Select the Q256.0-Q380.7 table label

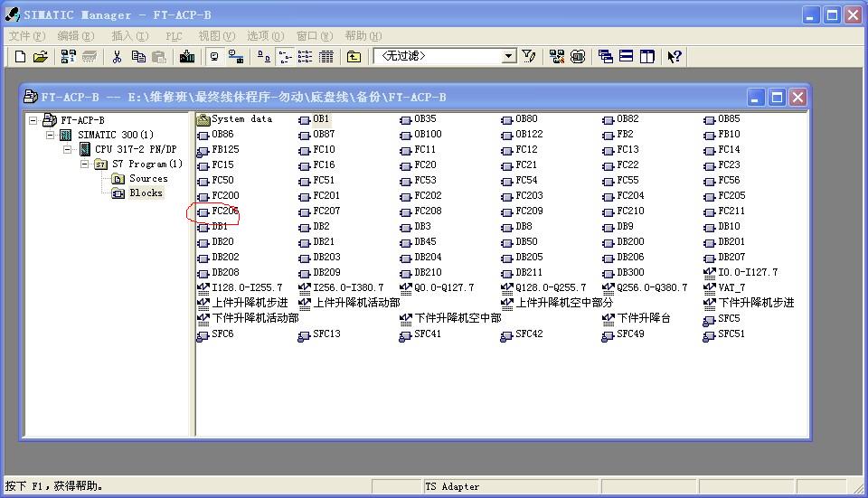(652, 287)
